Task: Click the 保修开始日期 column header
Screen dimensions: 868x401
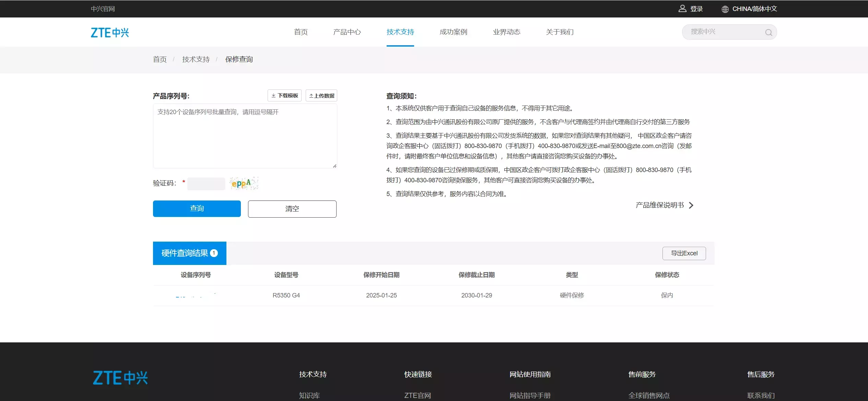Action: (381, 275)
